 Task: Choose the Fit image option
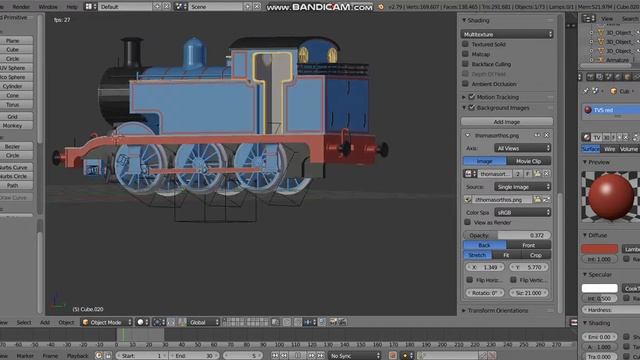click(506, 255)
